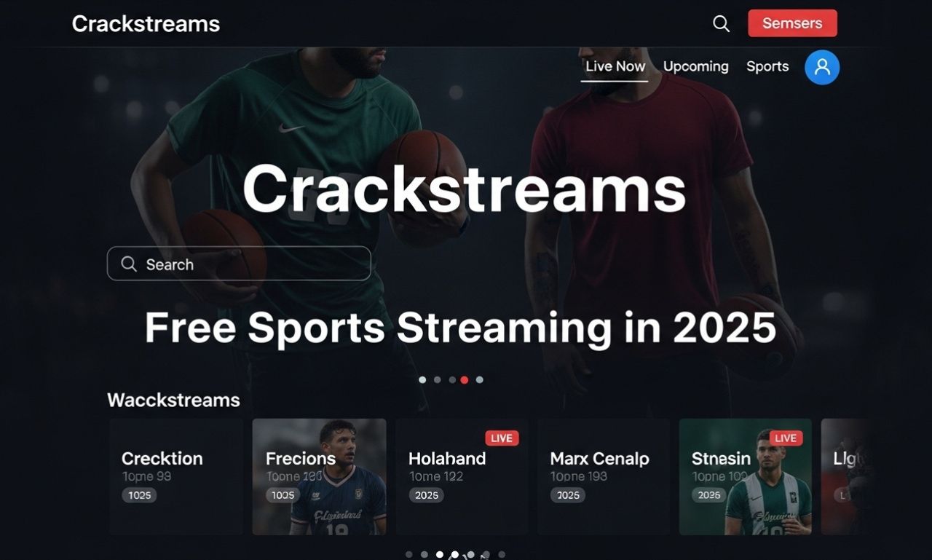Open the Holahand live stream card
This screenshot has height=560, width=932.
pyautogui.click(x=462, y=477)
